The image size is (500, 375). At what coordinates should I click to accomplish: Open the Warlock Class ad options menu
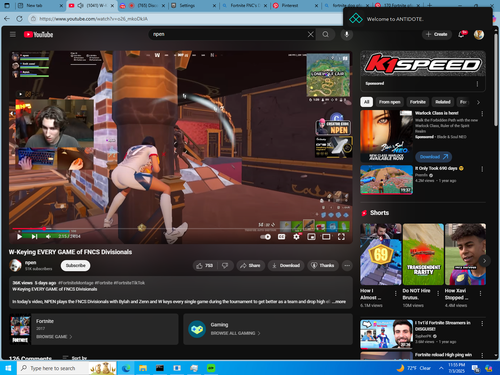(482, 114)
